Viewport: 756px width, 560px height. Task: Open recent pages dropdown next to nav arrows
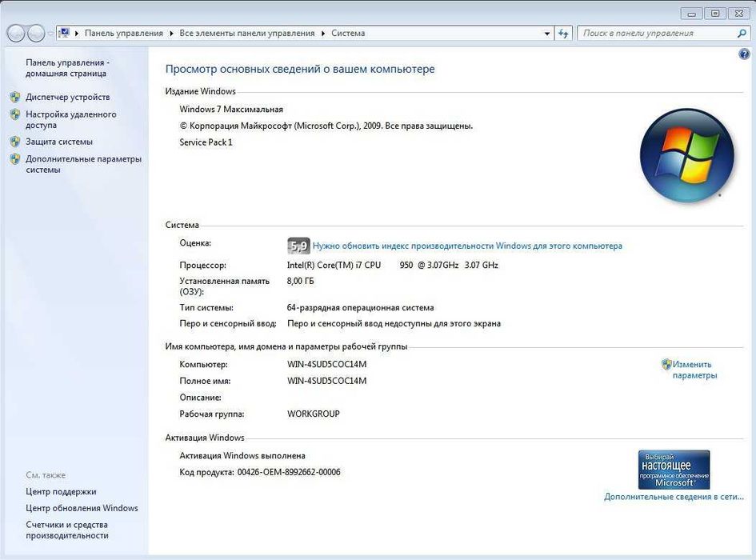[x=50, y=34]
